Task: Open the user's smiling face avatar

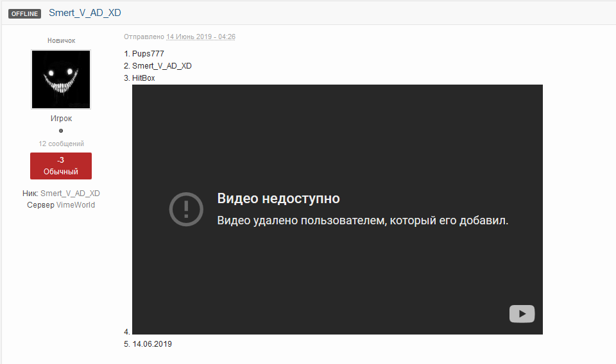Action: [x=61, y=79]
